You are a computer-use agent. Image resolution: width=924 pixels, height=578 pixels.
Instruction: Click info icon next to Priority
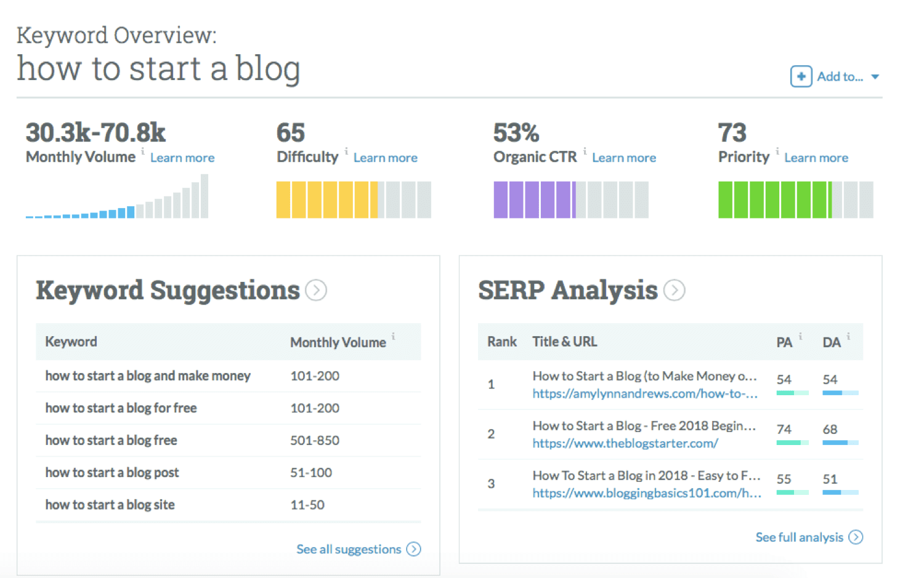[x=777, y=151]
